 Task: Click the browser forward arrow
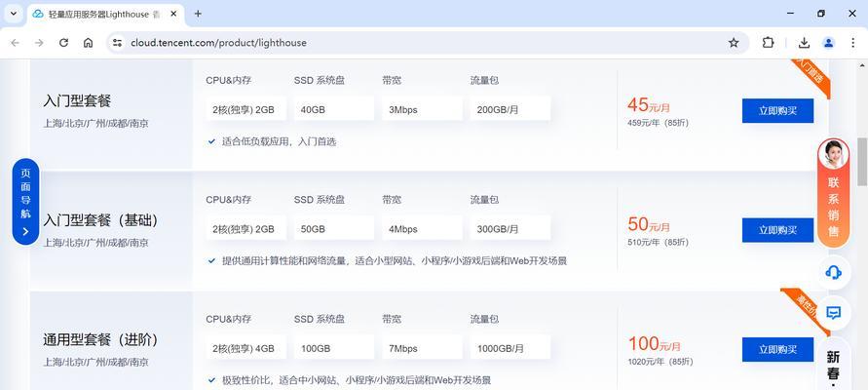tap(39, 43)
